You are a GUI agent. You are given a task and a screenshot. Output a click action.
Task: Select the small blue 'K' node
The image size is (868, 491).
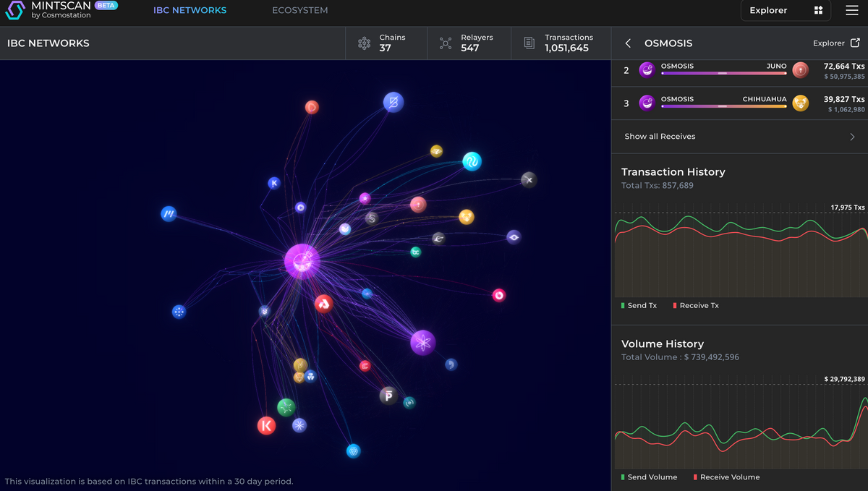pyautogui.click(x=273, y=183)
